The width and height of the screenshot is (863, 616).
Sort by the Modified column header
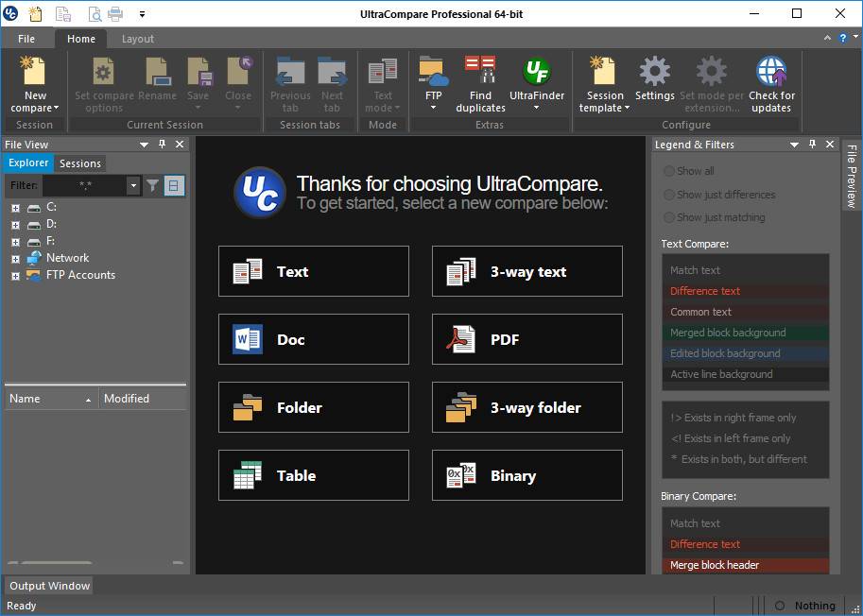coord(143,399)
